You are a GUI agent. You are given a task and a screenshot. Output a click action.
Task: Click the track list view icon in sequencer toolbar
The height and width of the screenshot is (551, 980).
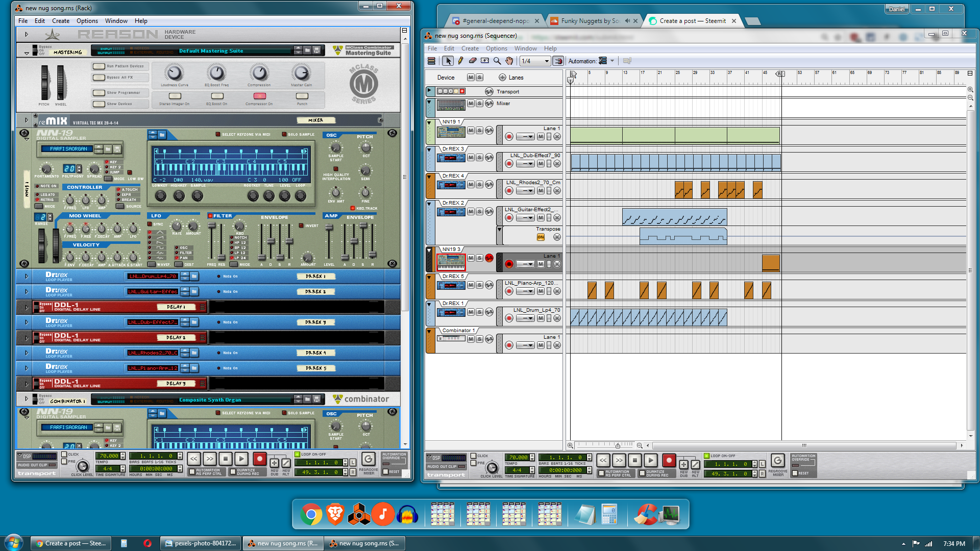point(431,61)
